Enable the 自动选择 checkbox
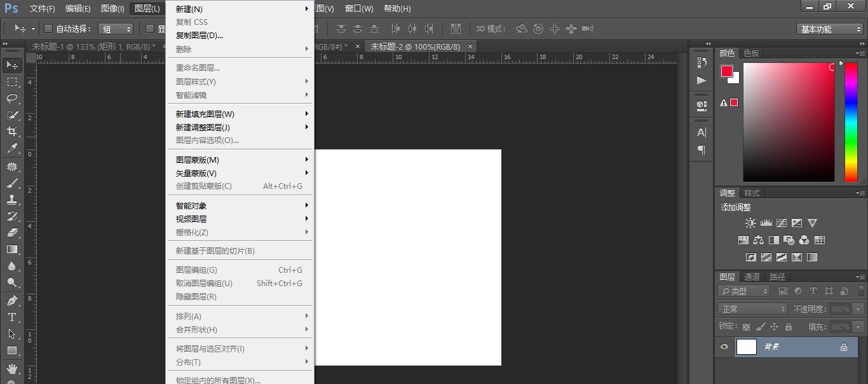 click(48, 29)
